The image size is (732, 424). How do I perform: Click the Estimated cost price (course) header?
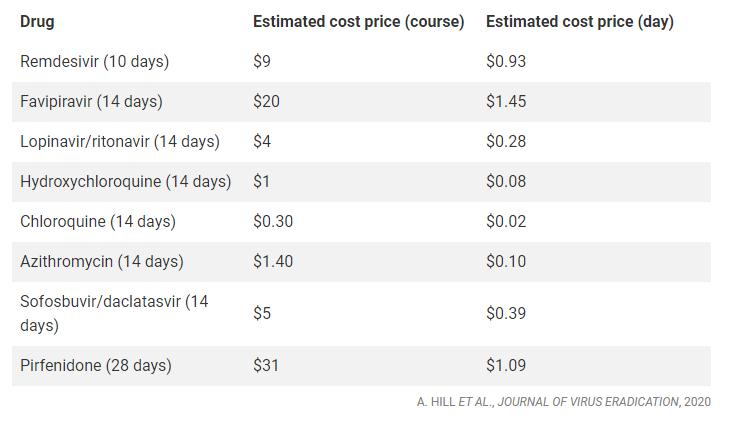point(358,21)
